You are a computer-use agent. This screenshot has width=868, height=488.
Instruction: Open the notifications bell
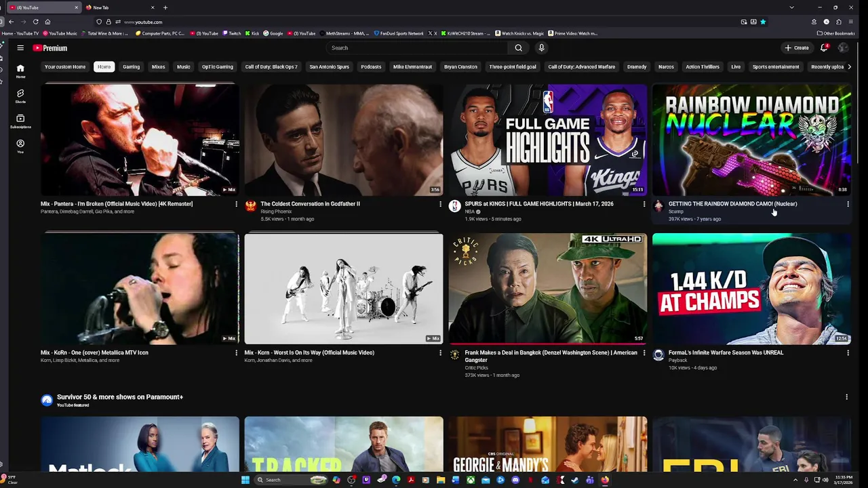pyautogui.click(x=824, y=48)
